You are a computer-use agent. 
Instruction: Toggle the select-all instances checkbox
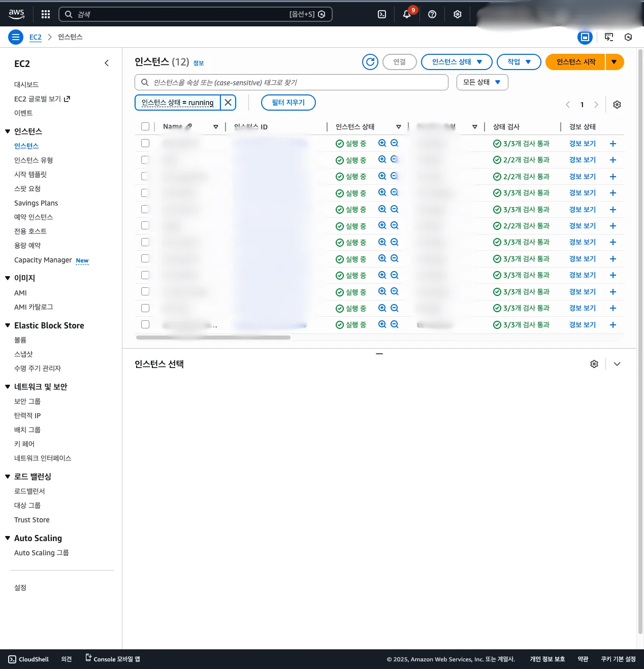pyautogui.click(x=145, y=126)
